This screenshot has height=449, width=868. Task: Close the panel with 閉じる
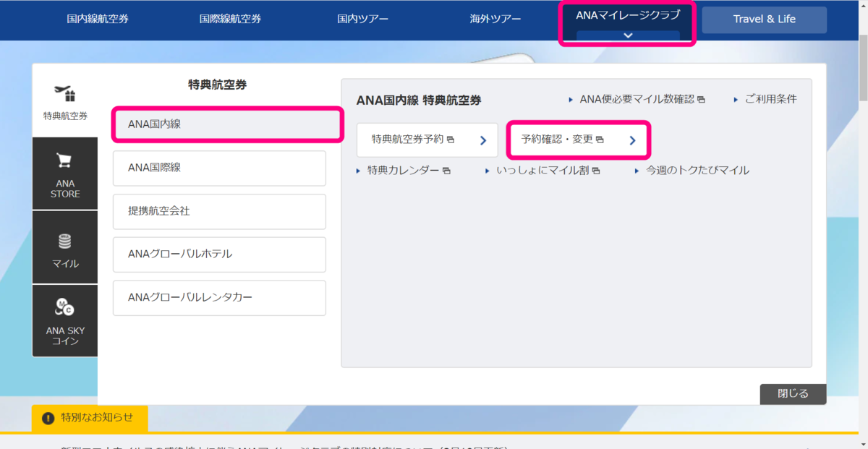(x=793, y=394)
